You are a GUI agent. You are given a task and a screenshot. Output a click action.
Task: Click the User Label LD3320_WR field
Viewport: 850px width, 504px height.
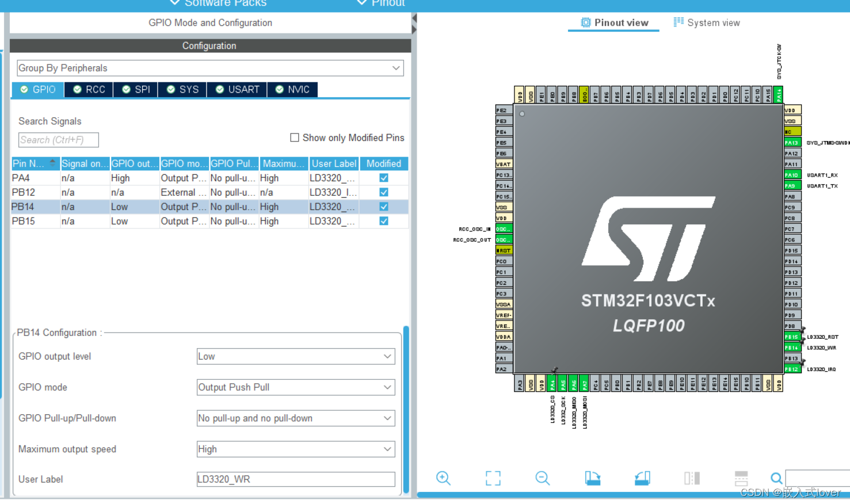[x=296, y=479]
